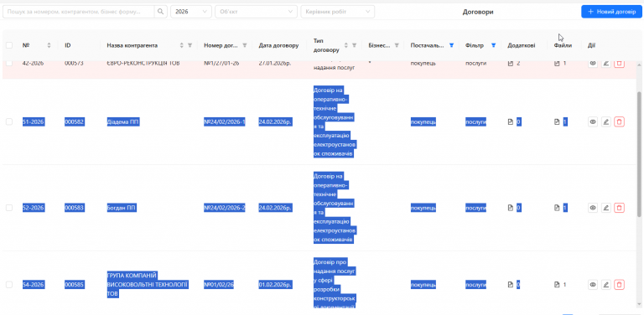Select contract number №24/02/2026-1

click(x=224, y=121)
